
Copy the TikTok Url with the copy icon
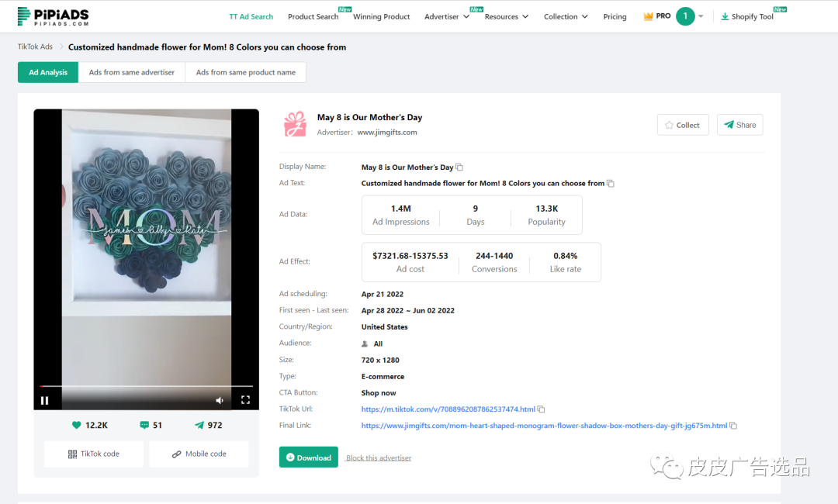pos(542,409)
